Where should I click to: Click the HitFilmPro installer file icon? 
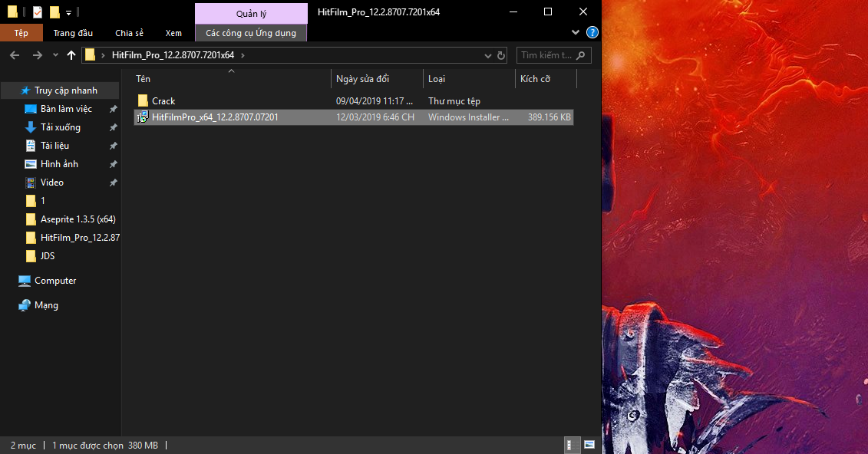[143, 117]
